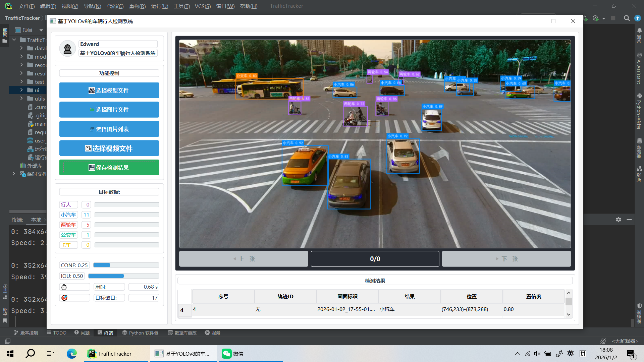Screen dimensions: 644x362
Task: Click the user avatar icon beside Edward
Action: pyautogui.click(x=67, y=49)
